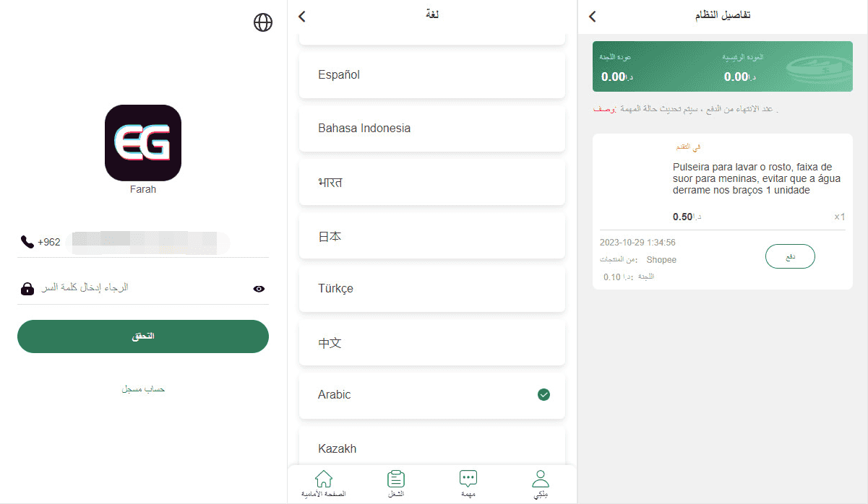
Task: Toggle password visibility eye icon
Action: 259,289
